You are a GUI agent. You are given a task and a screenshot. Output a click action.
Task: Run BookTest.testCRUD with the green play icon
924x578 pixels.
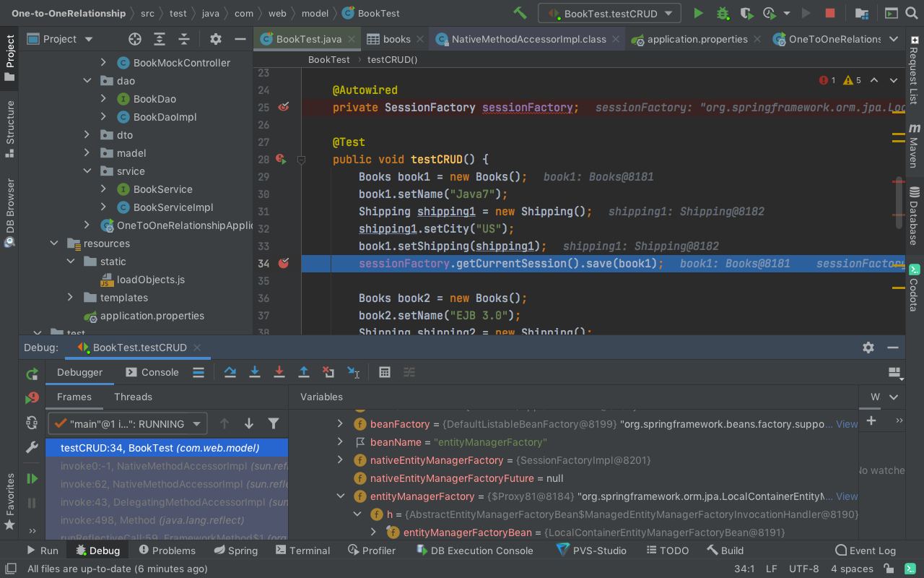pyautogui.click(x=697, y=13)
